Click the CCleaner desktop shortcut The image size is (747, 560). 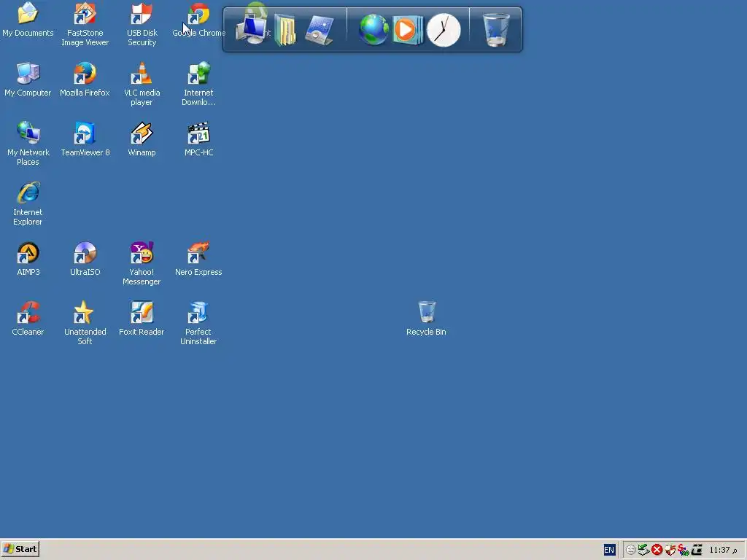[x=28, y=319]
